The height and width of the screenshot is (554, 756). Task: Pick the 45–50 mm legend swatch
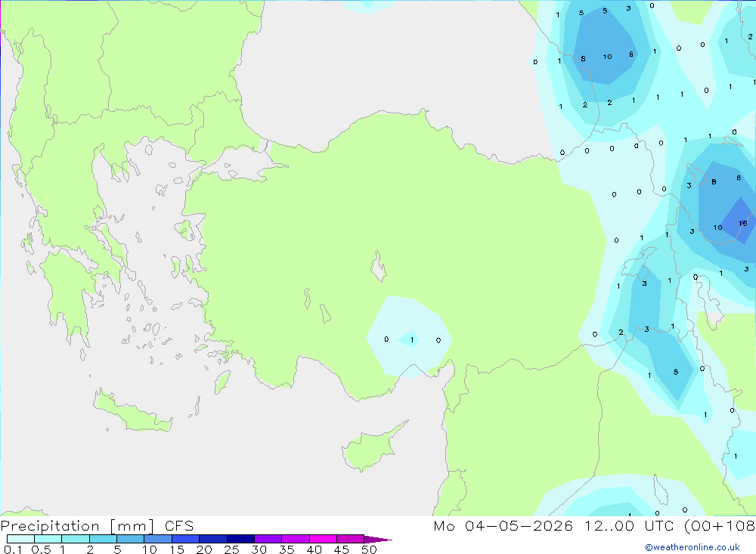click(351, 539)
